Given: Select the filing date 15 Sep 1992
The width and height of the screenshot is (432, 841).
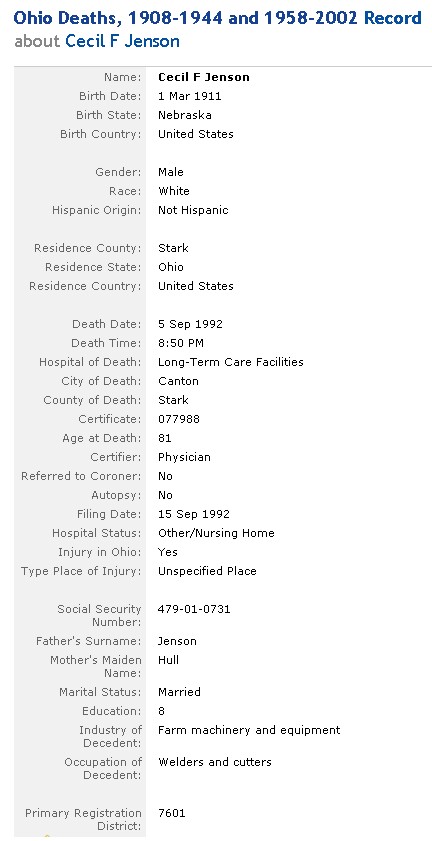Looking at the screenshot, I should coord(194,514).
